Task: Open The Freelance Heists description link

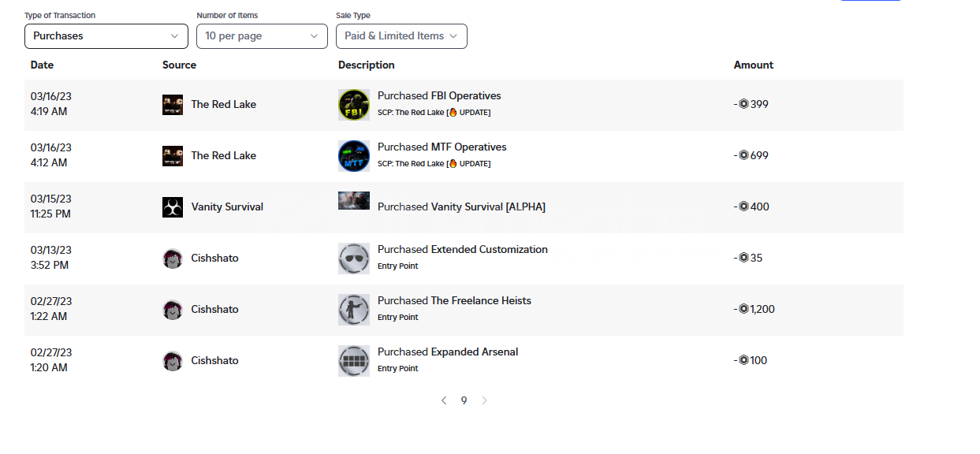Action: coord(454,301)
